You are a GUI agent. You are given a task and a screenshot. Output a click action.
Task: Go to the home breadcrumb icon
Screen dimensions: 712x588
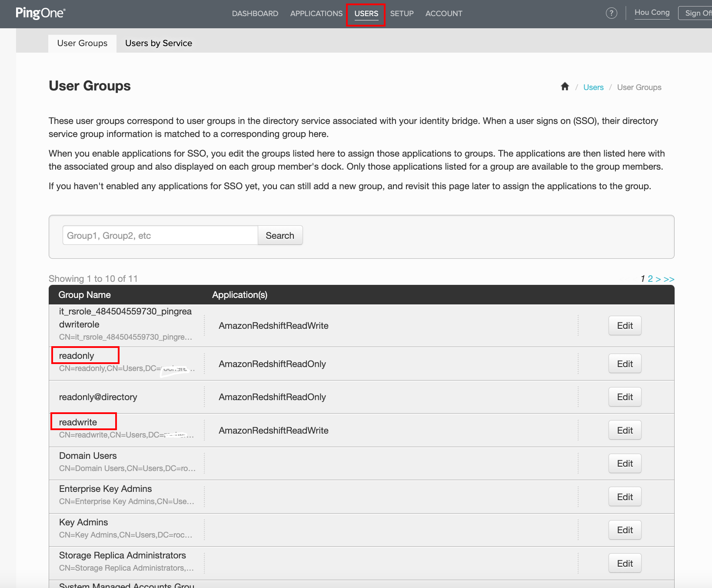tap(565, 87)
